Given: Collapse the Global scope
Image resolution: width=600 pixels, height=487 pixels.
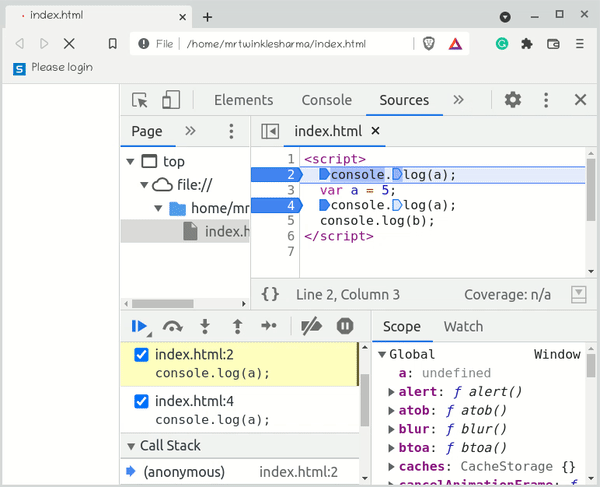Looking at the screenshot, I should (x=382, y=355).
